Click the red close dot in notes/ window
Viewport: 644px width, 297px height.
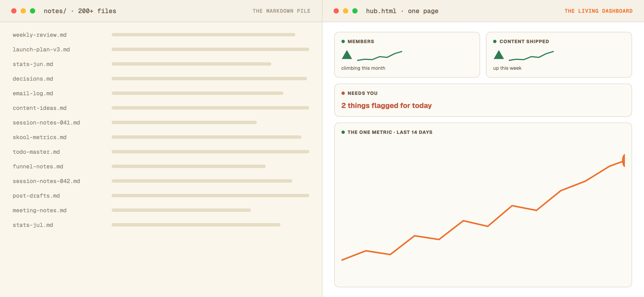pyautogui.click(x=14, y=11)
